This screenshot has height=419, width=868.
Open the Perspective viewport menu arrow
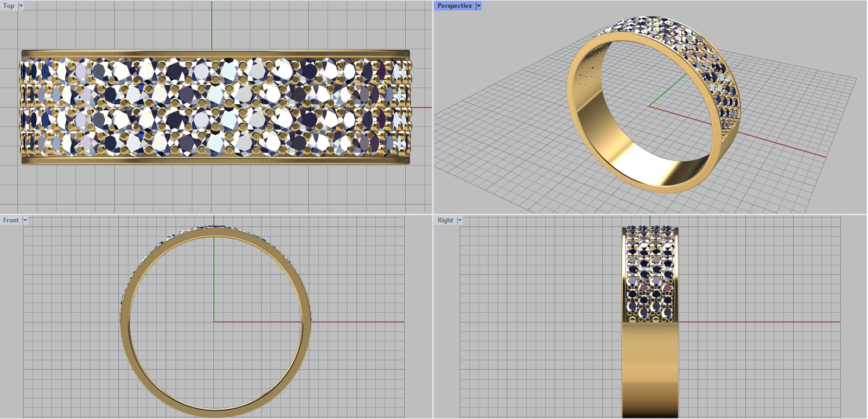coord(478,6)
